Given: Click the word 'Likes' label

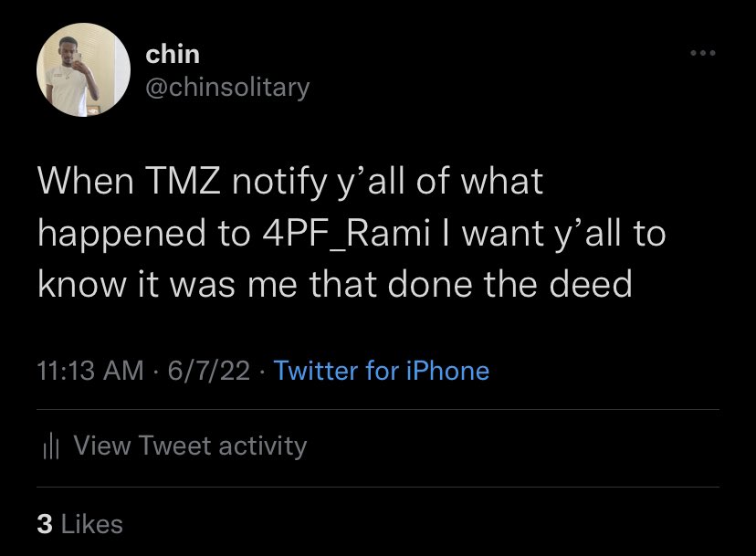Looking at the screenshot, I should click(92, 524).
